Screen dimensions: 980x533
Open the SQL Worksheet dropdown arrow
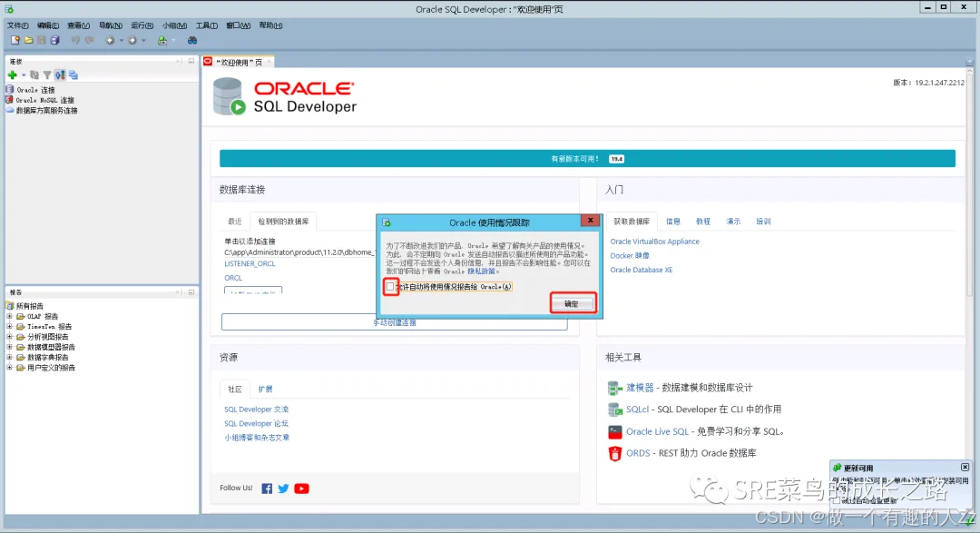(x=173, y=41)
